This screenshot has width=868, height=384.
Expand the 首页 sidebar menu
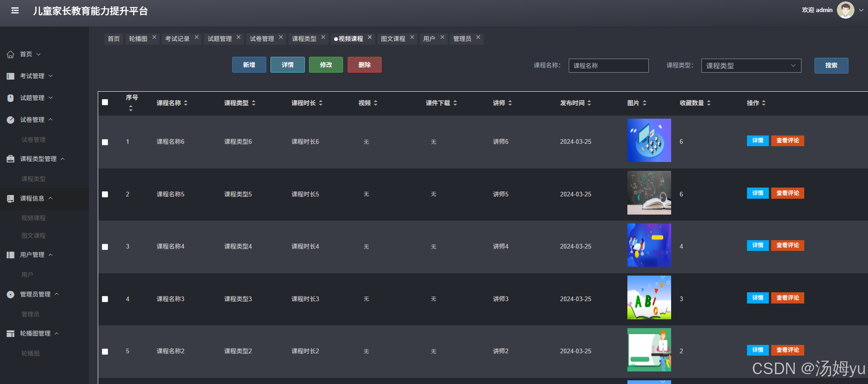39,54
